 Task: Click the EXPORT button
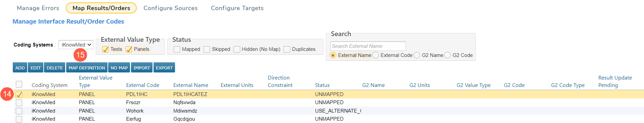pos(164,68)
